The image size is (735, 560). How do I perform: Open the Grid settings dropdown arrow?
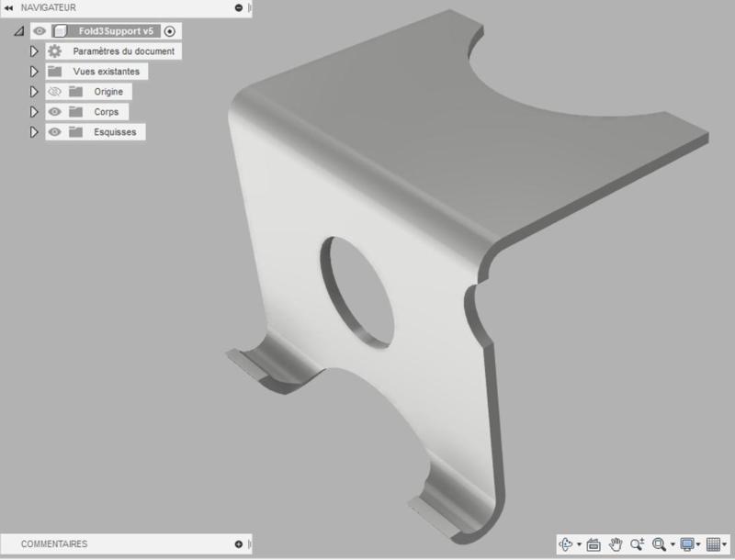[725, 544]
